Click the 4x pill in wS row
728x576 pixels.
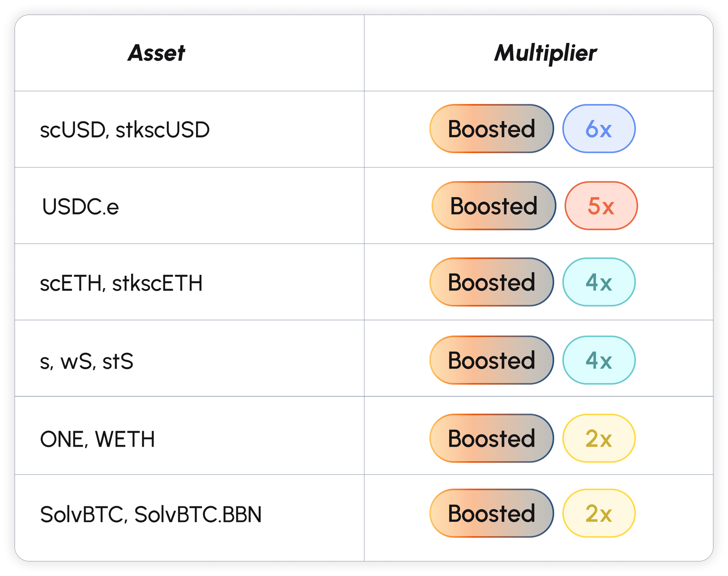click(598, 360)
